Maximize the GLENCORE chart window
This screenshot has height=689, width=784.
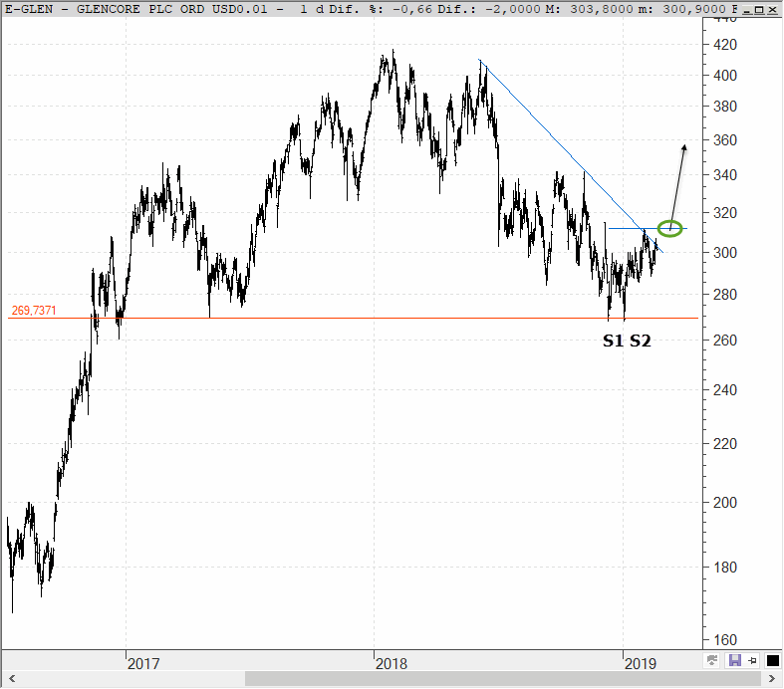click(759, 9)
